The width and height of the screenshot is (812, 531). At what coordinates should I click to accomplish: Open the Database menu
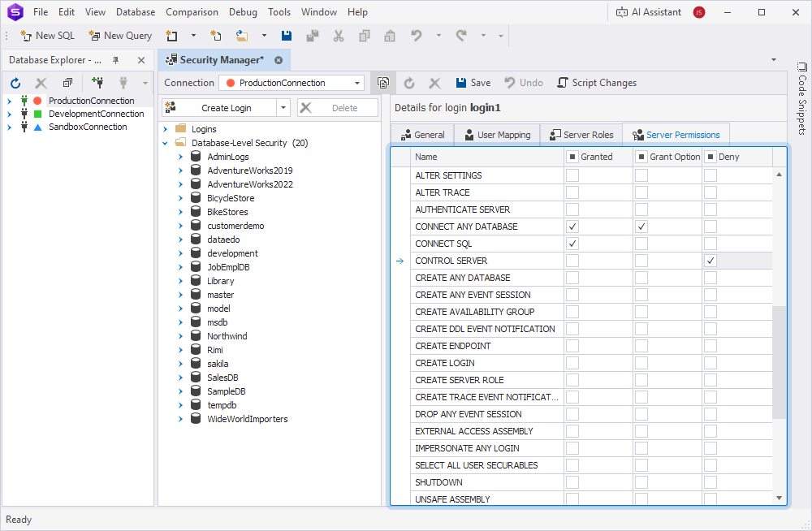(x=135, y=11)
